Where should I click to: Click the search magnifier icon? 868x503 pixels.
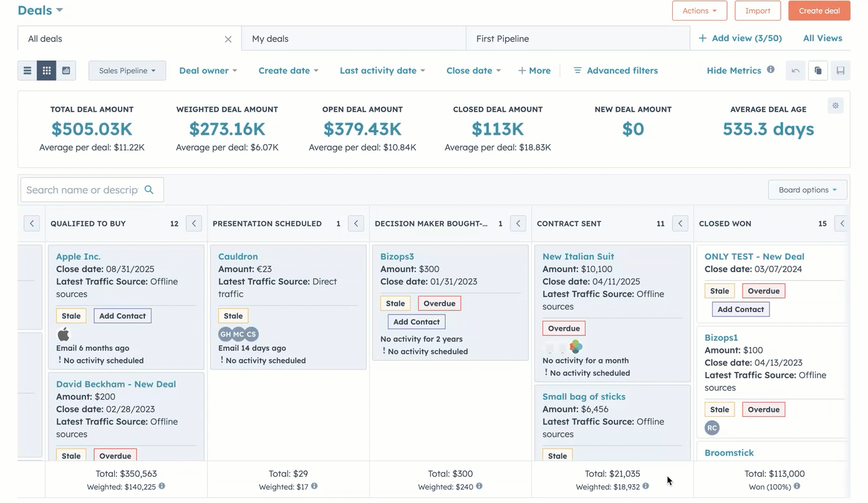tap(149, 190)
